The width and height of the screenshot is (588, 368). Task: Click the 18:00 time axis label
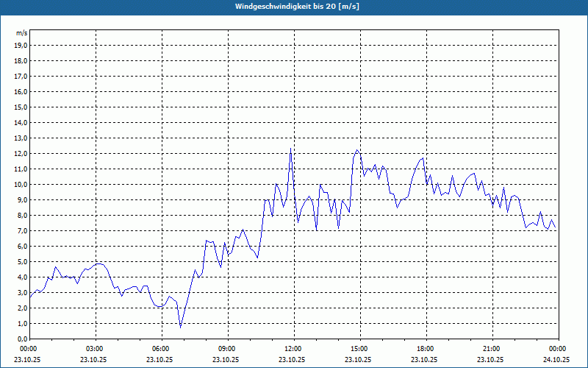click(x=425, y=349)
